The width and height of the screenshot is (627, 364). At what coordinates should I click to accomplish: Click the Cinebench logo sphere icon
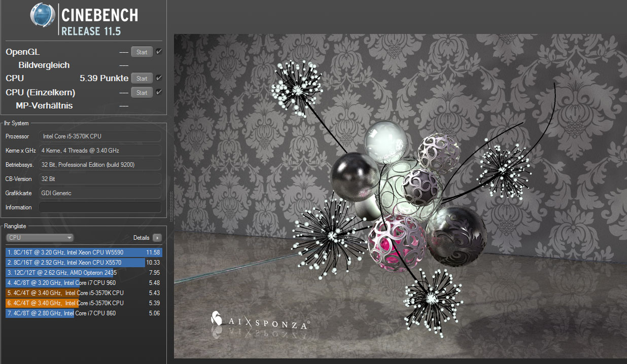[43, 16]
